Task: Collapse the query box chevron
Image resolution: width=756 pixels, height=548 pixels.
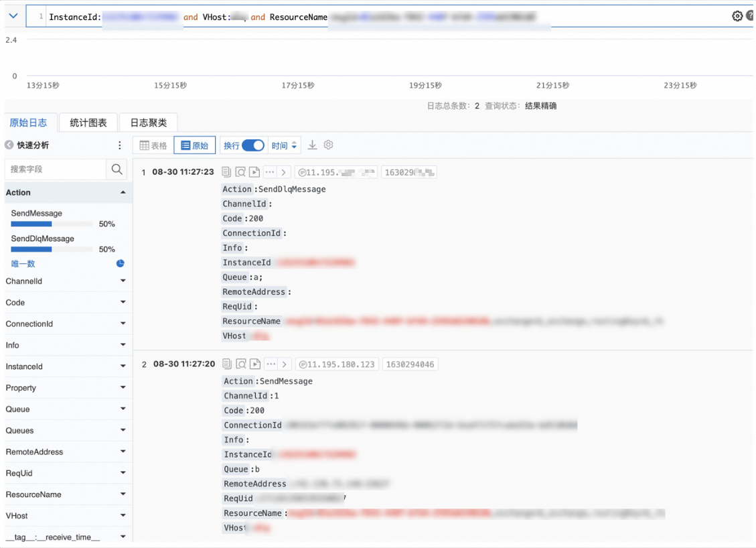Action: pyautogui.click(x=13, y=16)
